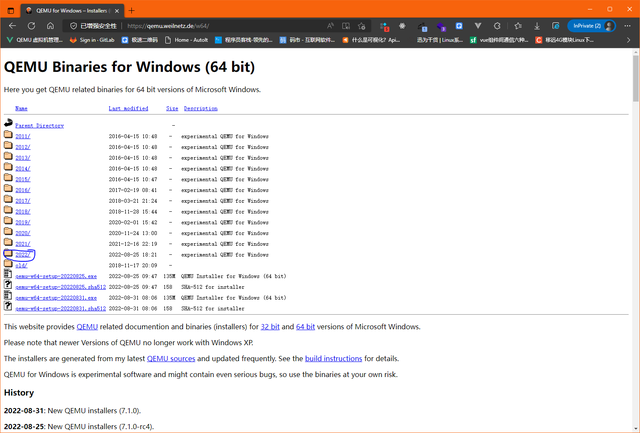Add this page to favorites star icon
This screenshot has width=640, height=433.
[362, 26]
